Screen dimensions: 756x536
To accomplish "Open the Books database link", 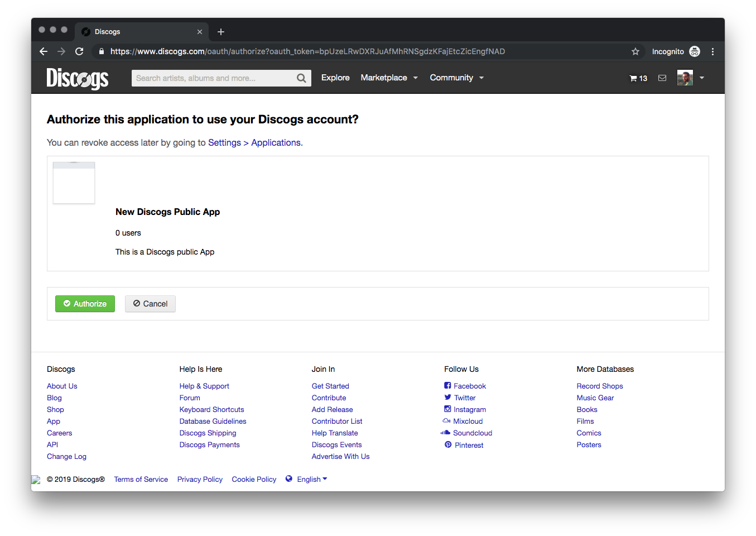I will tap(587, 409).
